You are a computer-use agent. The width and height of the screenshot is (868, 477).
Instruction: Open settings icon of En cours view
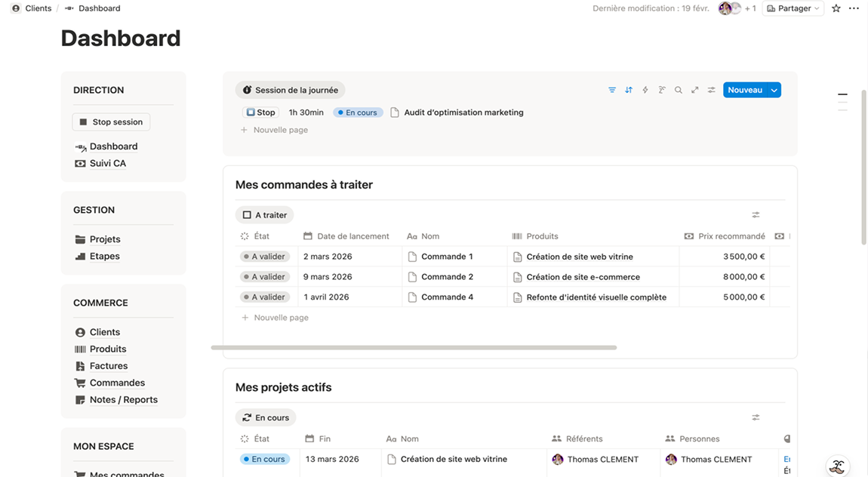pyautogui.click(x=756, y=417)
